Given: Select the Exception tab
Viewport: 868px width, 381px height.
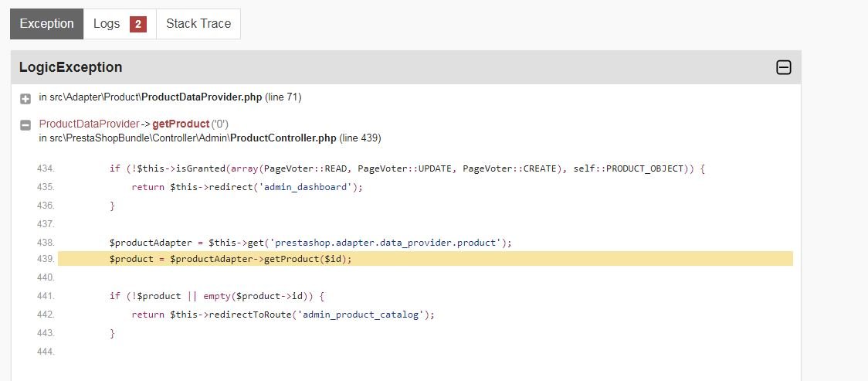Looking at the screenshot, I should (x=46, y=24).
